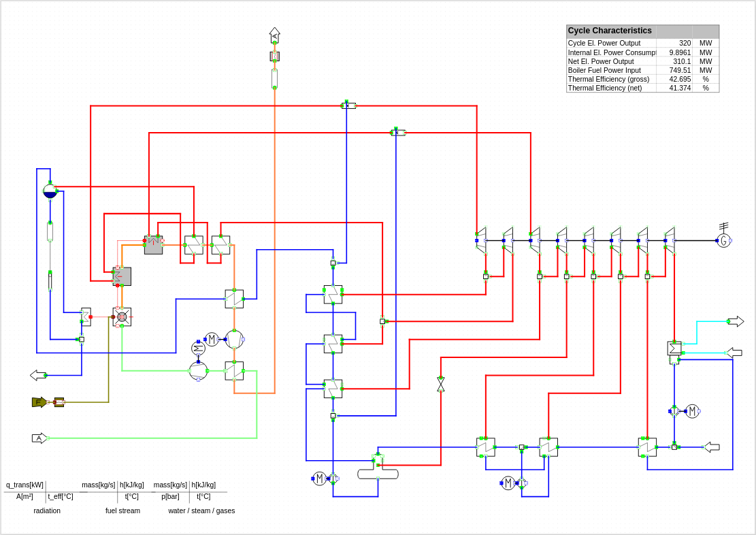Click the generator G symbol
This screenshot has width=756, height=535.
(x=723, y=240)
